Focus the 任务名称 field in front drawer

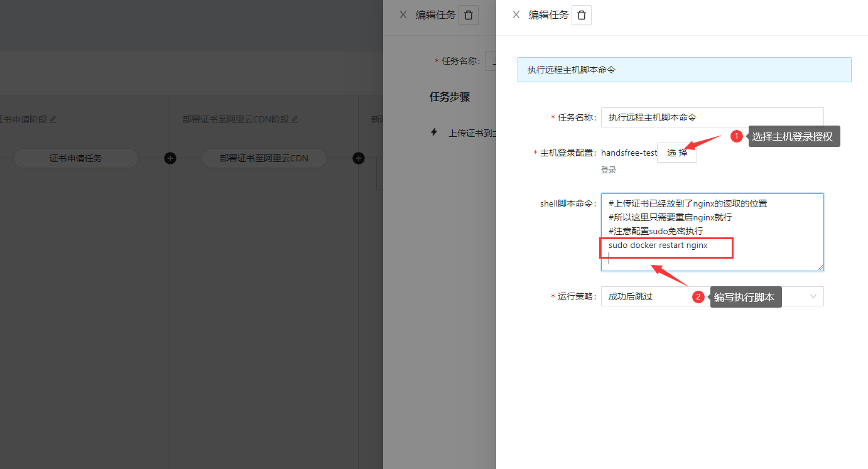click(712, 117)
